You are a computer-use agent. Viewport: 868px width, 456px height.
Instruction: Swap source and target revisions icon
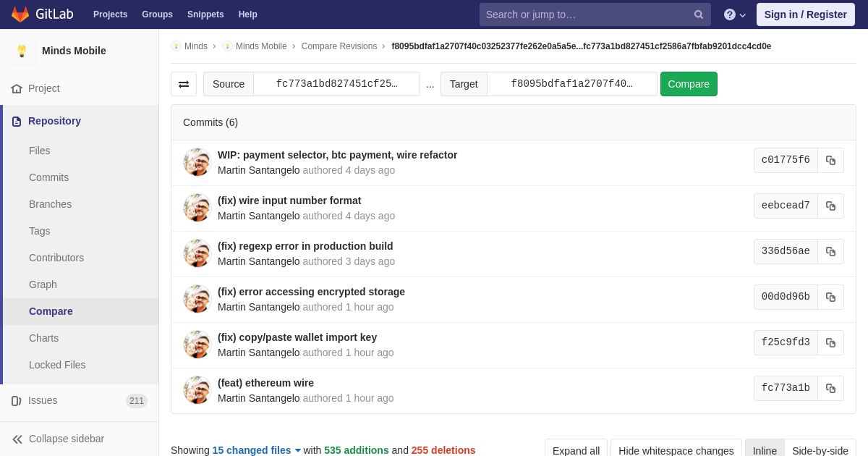184,84
